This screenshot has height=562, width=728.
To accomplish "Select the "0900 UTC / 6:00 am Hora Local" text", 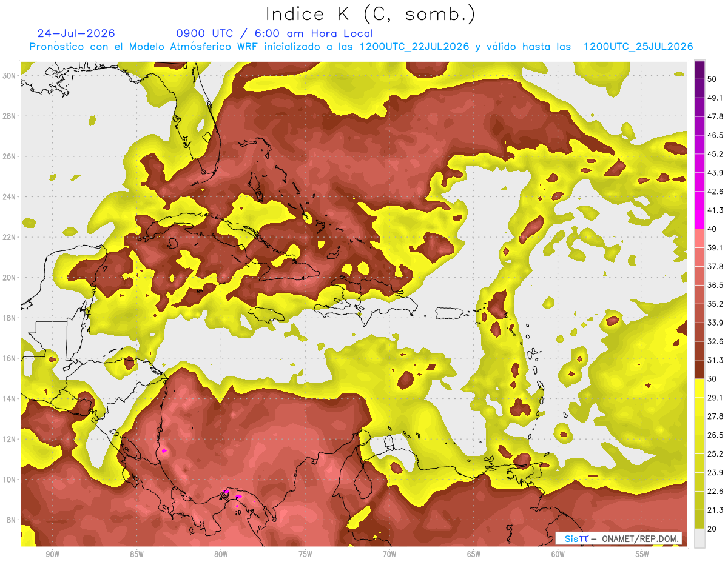I will coord(274,33).
